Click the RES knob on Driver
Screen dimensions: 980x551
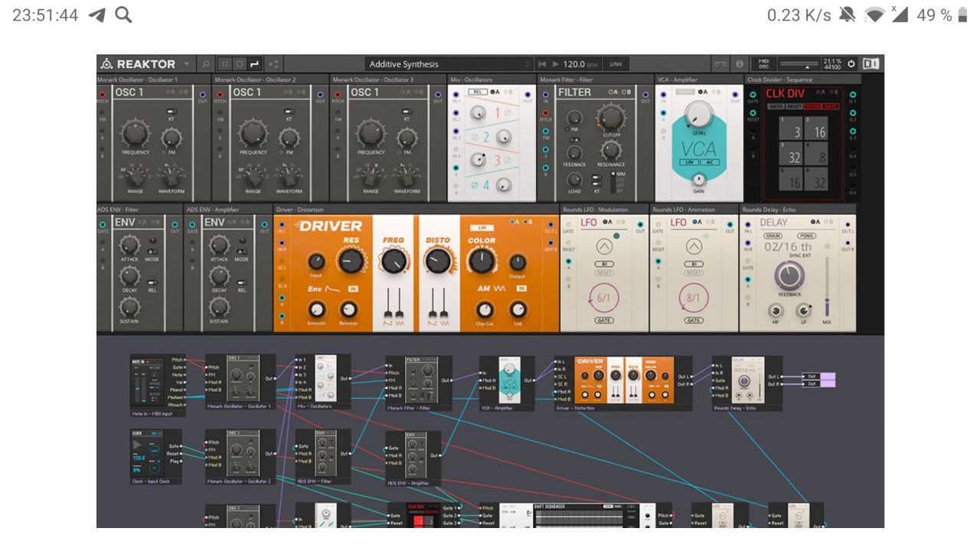coord(350,262)
